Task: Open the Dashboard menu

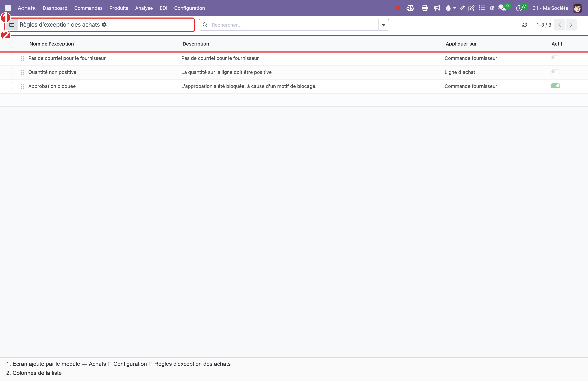Action: click(x=55, y=8)
